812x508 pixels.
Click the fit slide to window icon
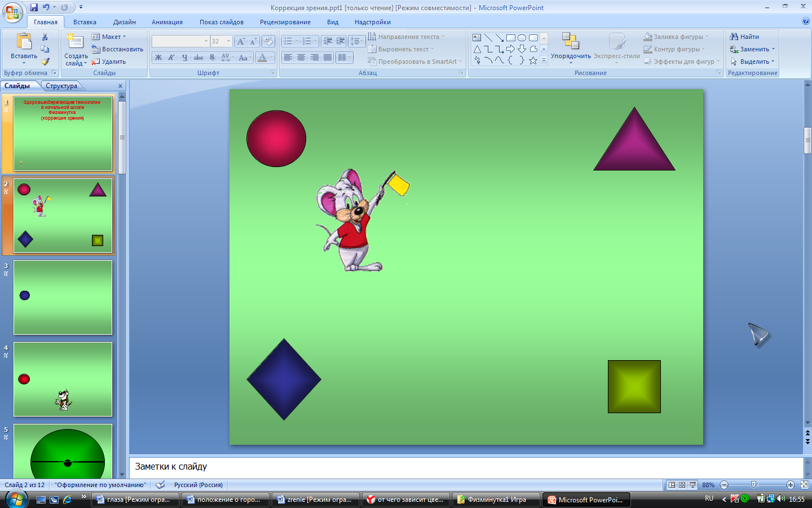click(x=805, y=485)
